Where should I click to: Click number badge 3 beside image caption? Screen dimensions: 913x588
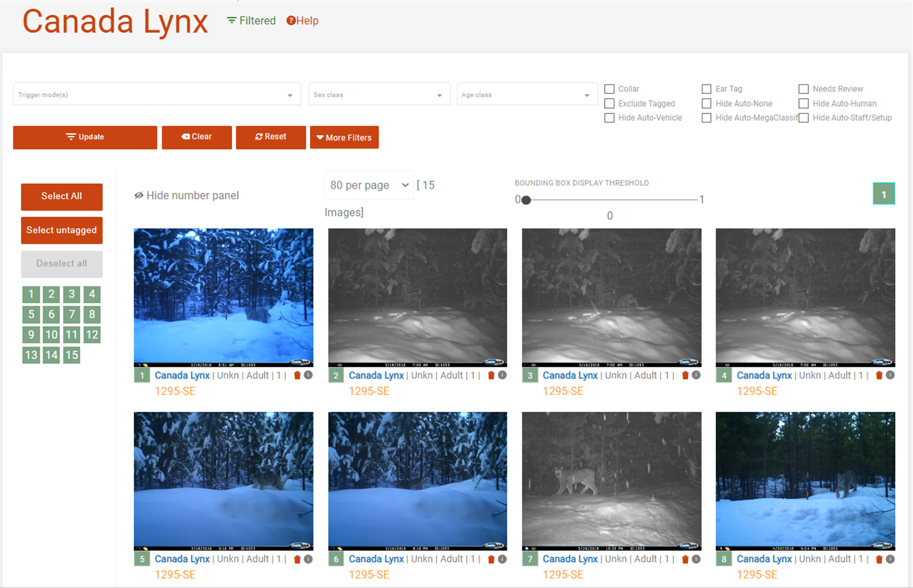pos(530,376)
